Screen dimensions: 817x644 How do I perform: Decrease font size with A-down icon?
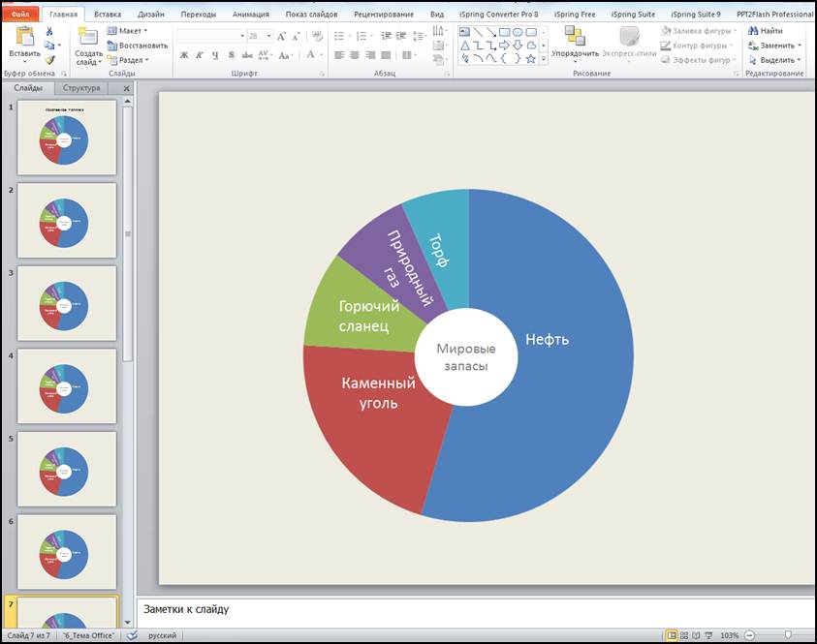click(296, 36)
